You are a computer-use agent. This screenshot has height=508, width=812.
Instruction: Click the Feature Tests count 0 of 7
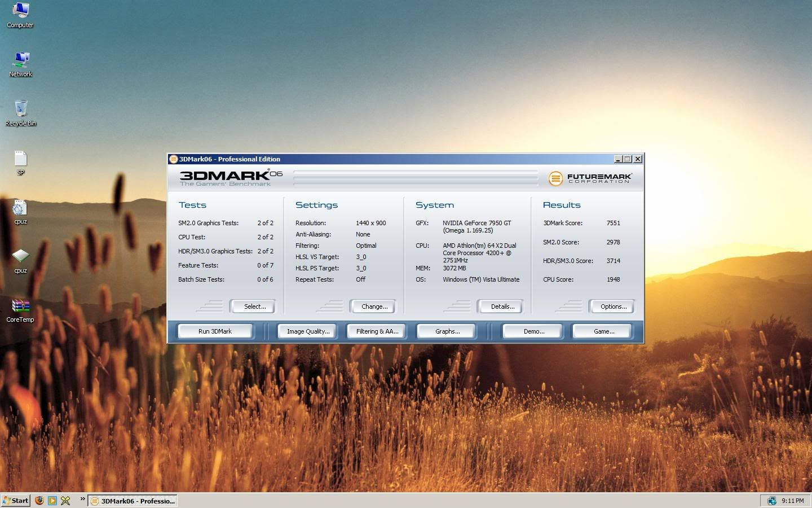click(265, 265)
